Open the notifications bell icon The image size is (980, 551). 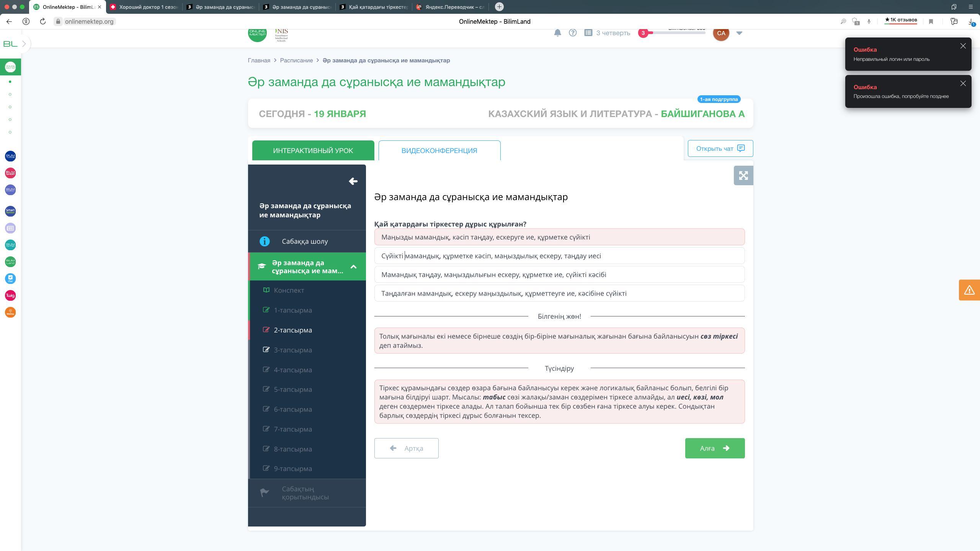pyautogui.click(x=557, y=33)
